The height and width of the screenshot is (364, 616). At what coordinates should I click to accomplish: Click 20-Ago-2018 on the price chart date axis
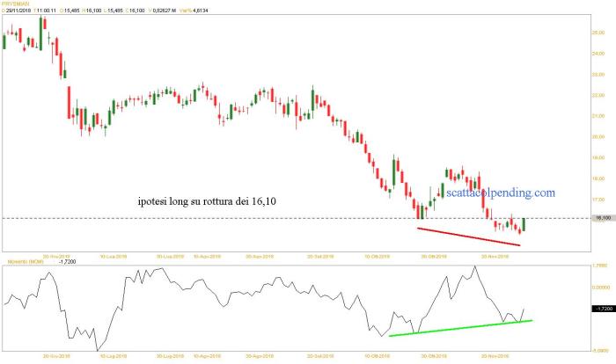(260, 257)
